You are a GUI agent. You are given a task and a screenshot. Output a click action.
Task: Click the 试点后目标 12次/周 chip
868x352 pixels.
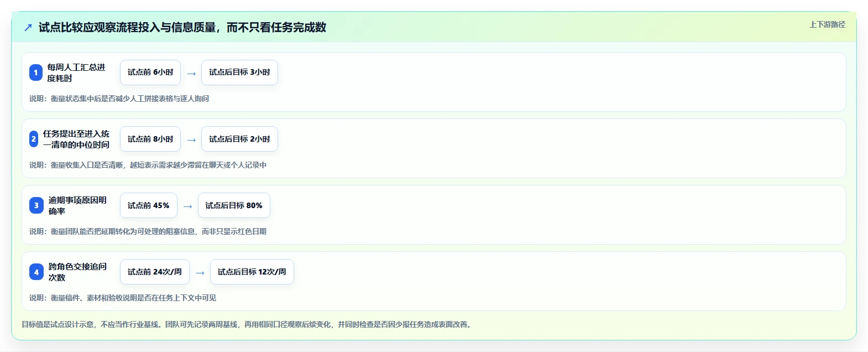tap(252, 272)
